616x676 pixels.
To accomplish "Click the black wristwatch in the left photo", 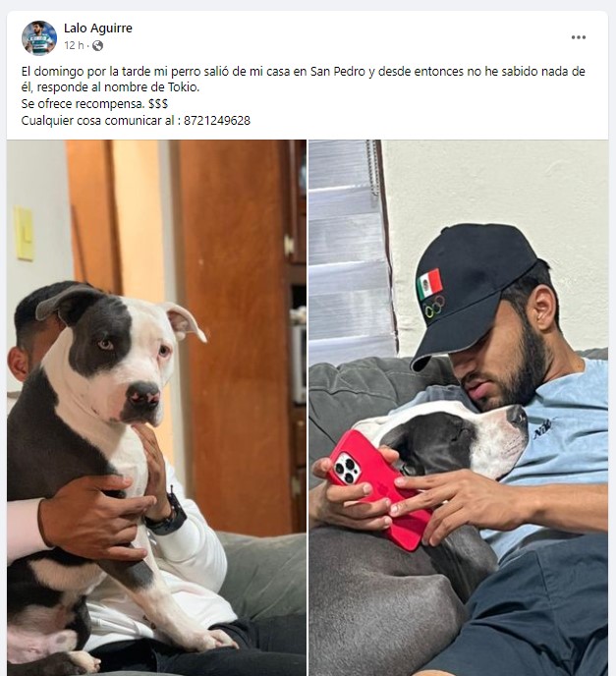I will coord(166,517).
